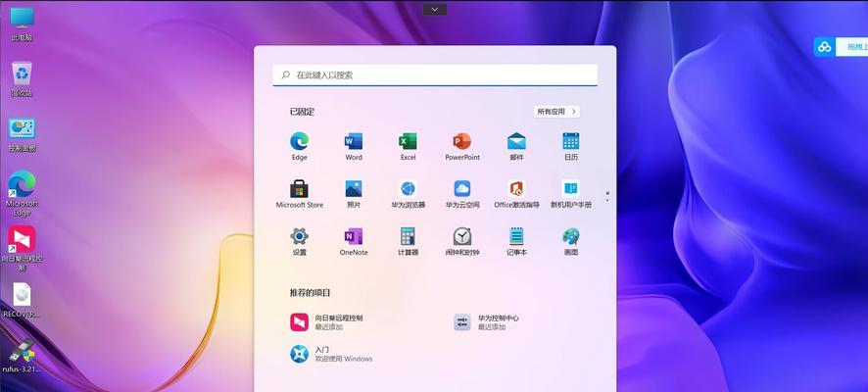Image resolution: width=868 pixels, height=392 pixels.
Task: Launch OneNote from pinned apps
Action: pos(354,241)
